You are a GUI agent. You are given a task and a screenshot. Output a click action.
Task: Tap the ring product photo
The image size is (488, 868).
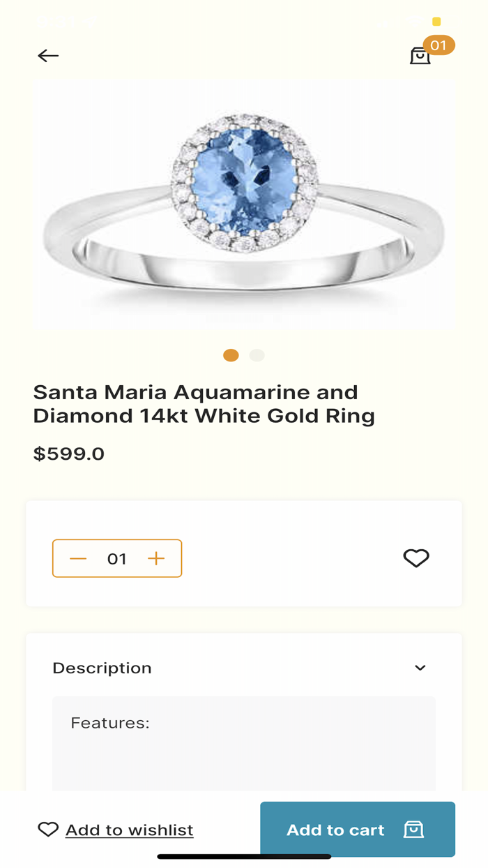[x=243, y=204]
